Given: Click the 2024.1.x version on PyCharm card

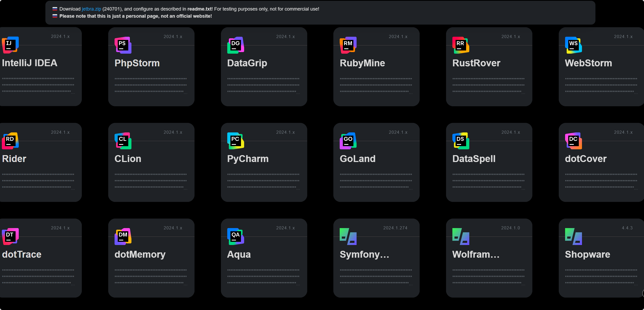Looking at the screenshot, I should click(x=285, y=132).
